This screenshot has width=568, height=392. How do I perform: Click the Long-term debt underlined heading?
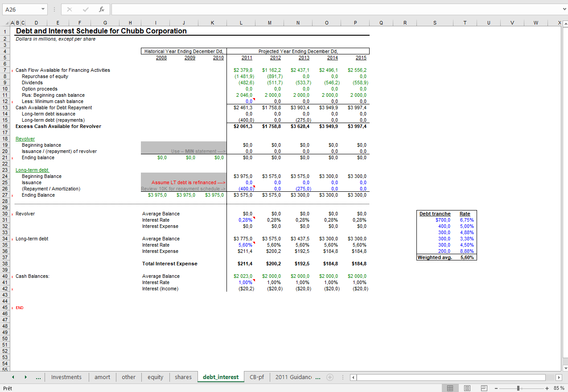[x=32, y=170]
